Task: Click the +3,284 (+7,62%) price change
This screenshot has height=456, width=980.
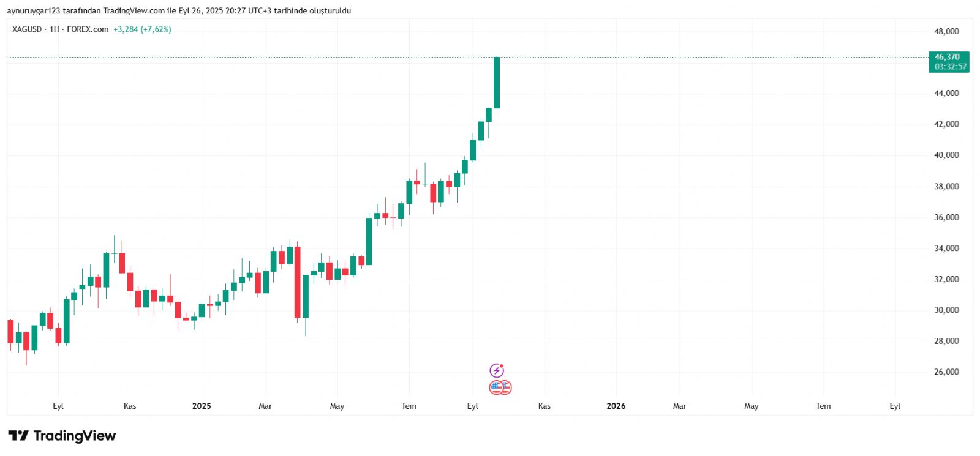Action: coord(142,29)
